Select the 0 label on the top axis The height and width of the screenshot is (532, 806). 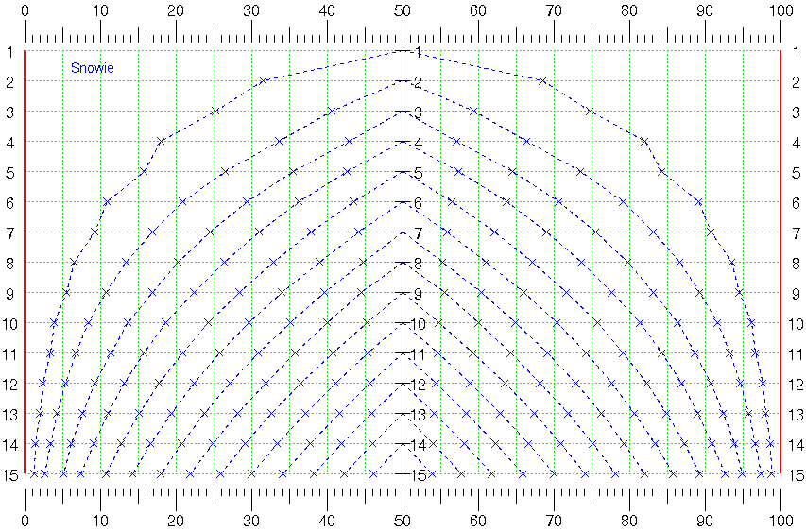[x=25, y=10]
